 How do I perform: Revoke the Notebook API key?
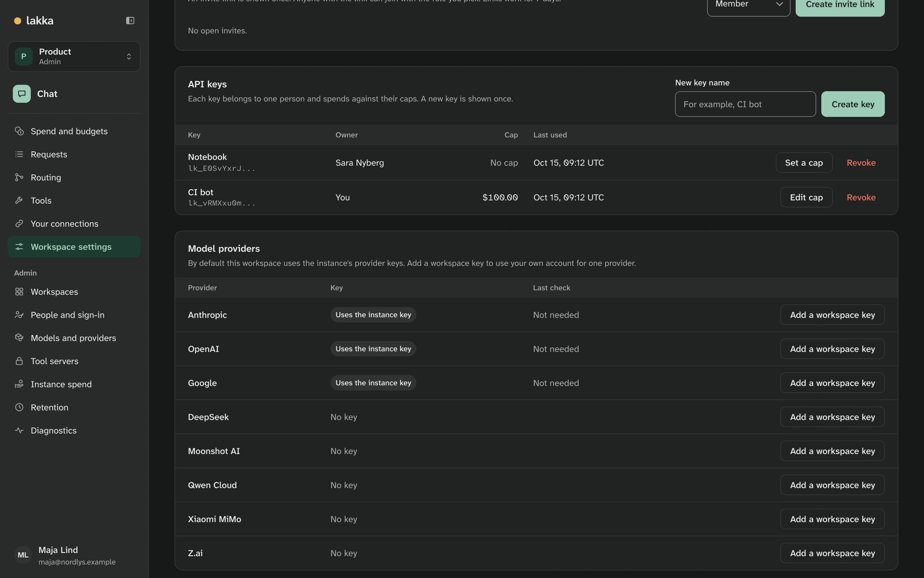point(861,163)
